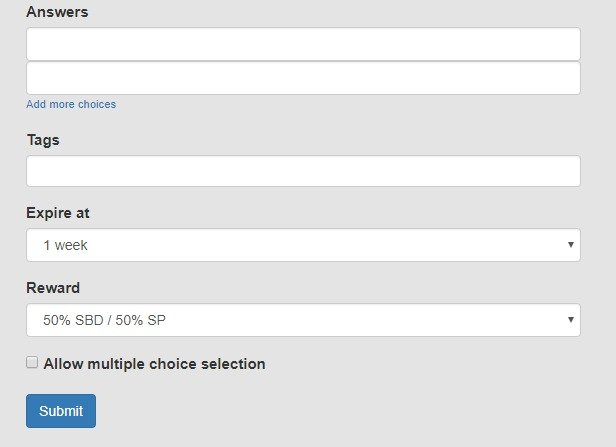Screen dimensions: 616x447
Task: Open the Expire at dropdown
Action: (x=303, y=245)
